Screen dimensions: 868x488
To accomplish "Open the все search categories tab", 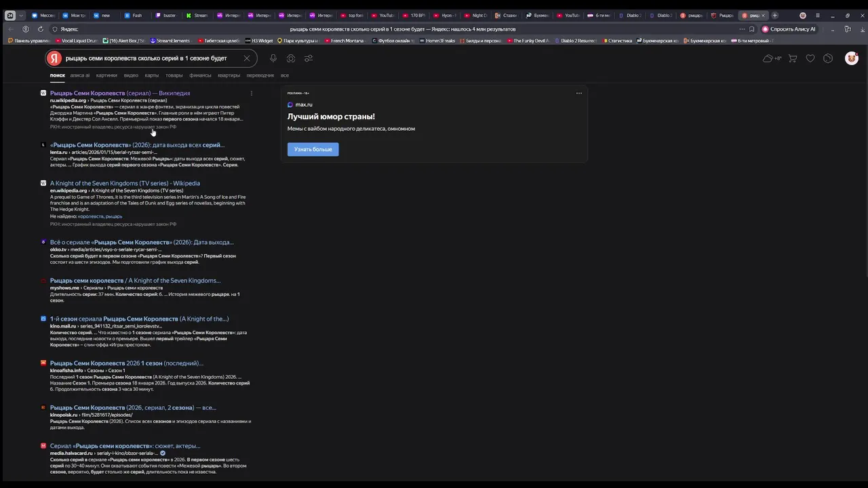I will tap(285, 75).
